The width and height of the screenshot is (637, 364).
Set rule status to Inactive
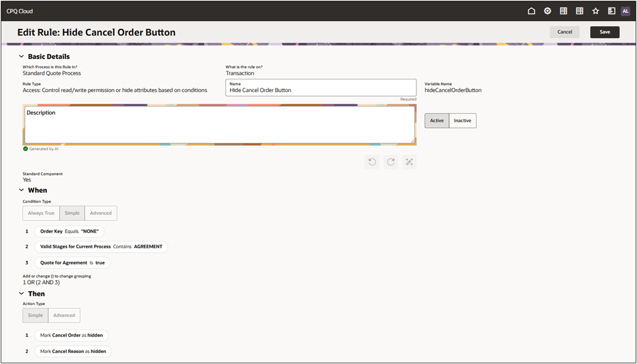(462, 120)
